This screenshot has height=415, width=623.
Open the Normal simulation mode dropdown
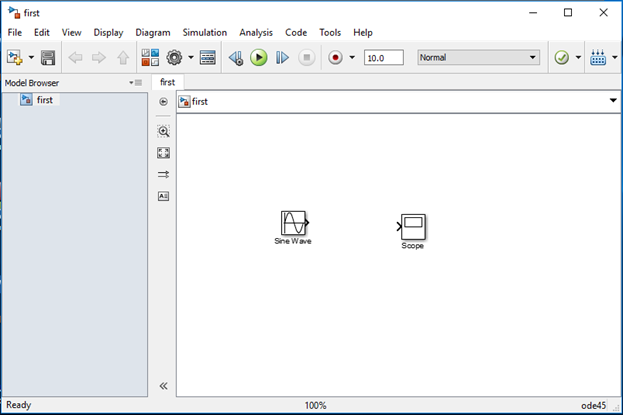[479, 58]
